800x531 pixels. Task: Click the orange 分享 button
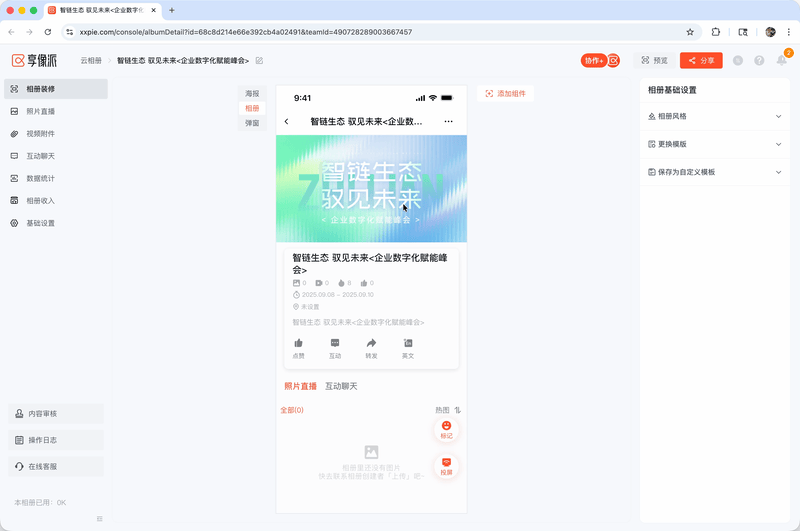coord(701,61)
